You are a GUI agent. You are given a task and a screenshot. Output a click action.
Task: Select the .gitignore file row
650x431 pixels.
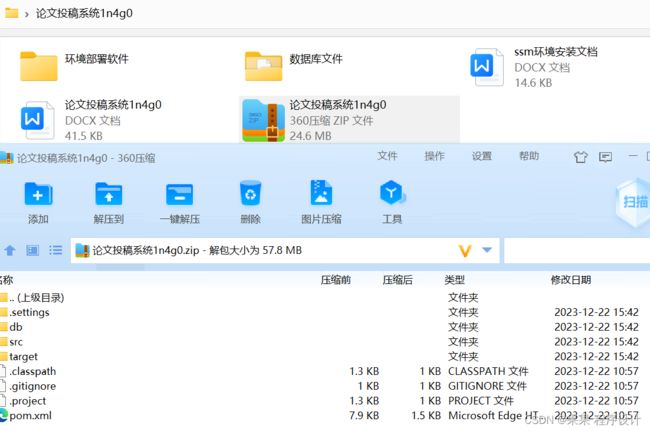pos(325,386)
